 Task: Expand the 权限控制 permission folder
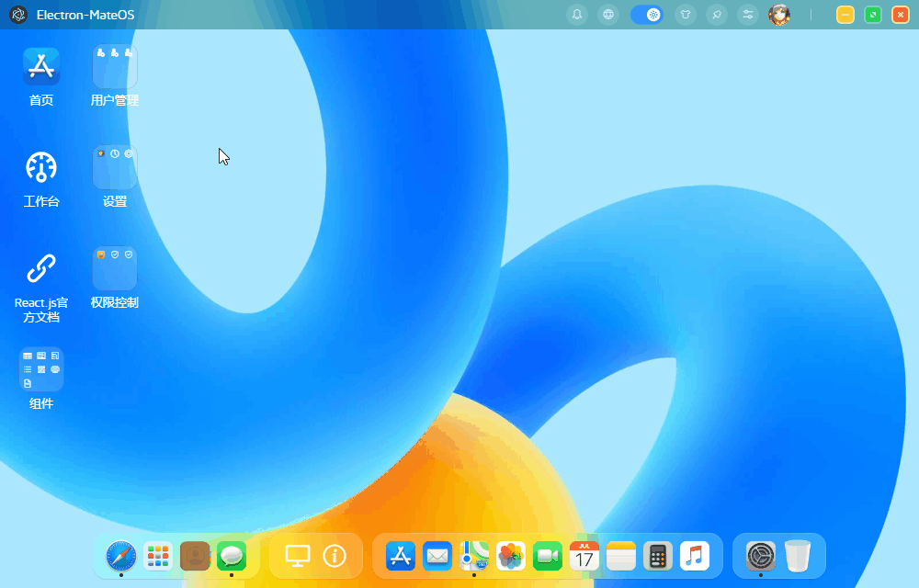[x=115, y=269]
